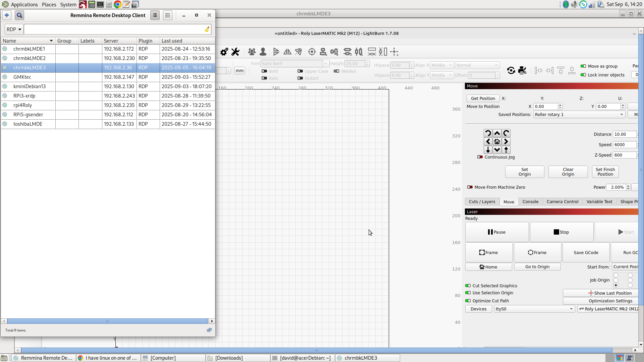Image resolution: width=644 pixels, height=362 pixels.
Task: Jog laser left with arrow button
Action: (x=488, y=141)
